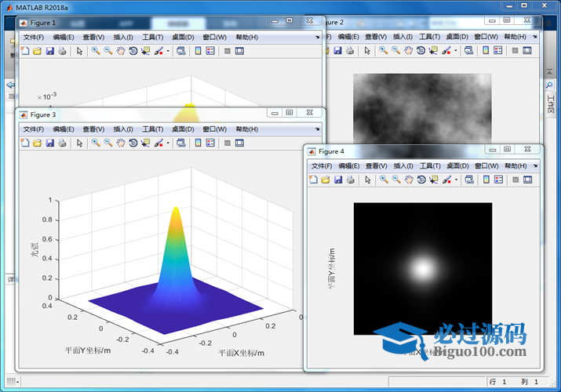Click dock arrow in Figure 1 menu bar
Viewport: 561px width, 392px height.
[317, 37]
